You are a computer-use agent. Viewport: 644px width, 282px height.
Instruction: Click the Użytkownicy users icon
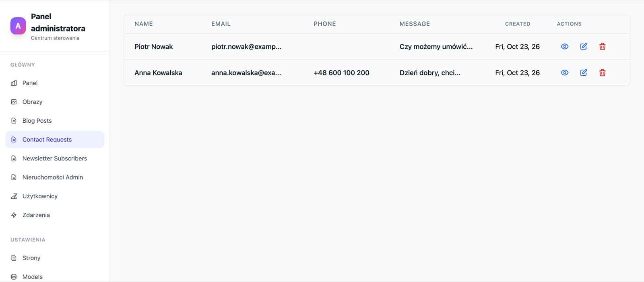tap(14, 196)
